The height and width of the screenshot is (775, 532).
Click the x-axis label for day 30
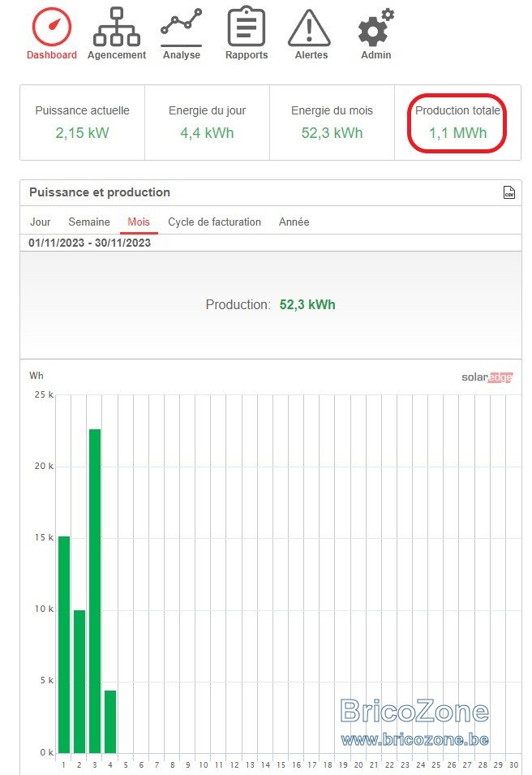(513, 764)
